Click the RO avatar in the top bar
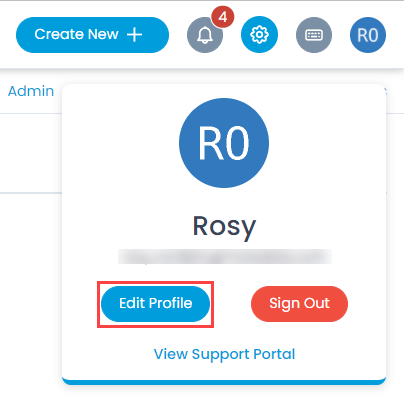404x400 pixels. 368,35
